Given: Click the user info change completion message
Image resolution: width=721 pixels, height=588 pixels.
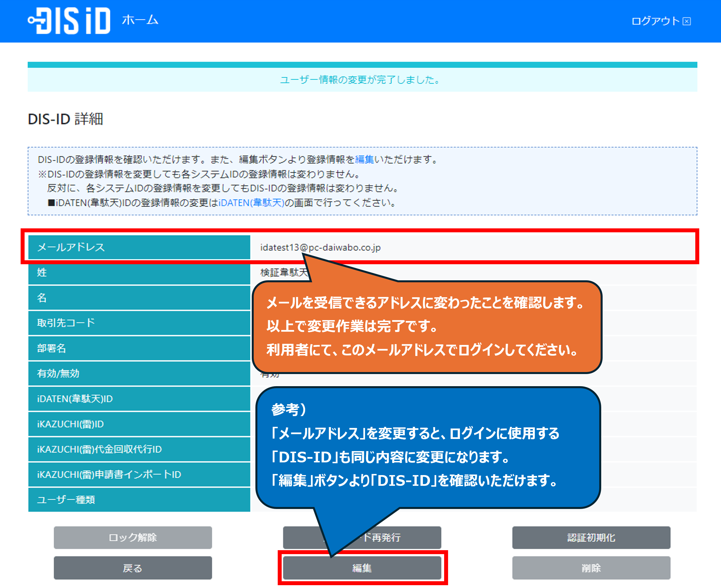Looking at the screenshot, I should (x=359, y=80).
